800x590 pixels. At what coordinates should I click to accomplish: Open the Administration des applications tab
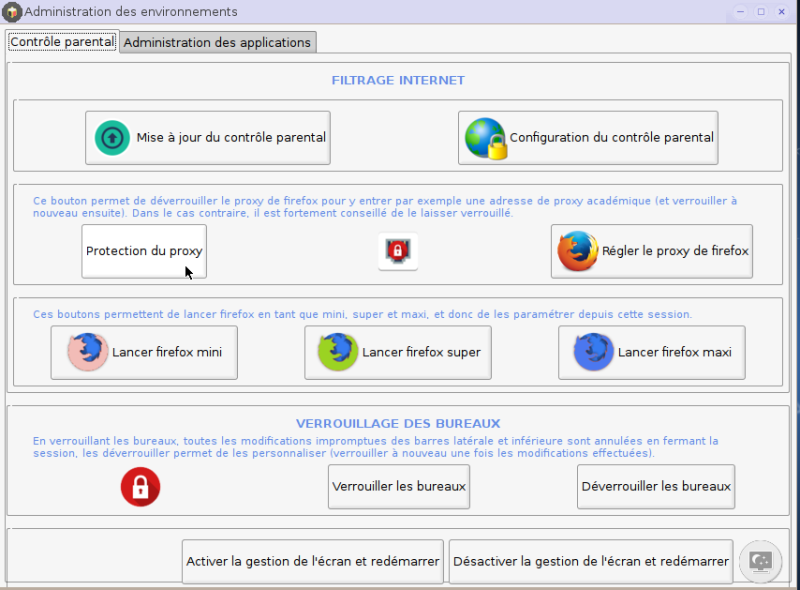pyautogui.click(x=217, y=42)
